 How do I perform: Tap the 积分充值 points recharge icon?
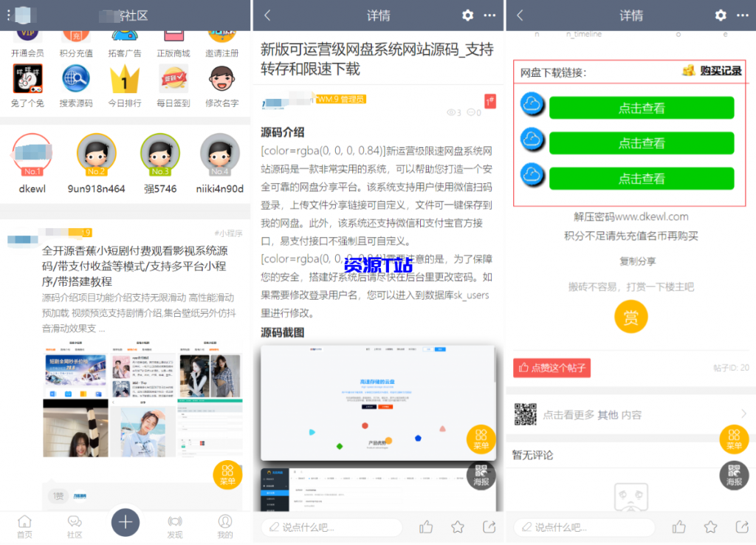click(x=76, y=33)
